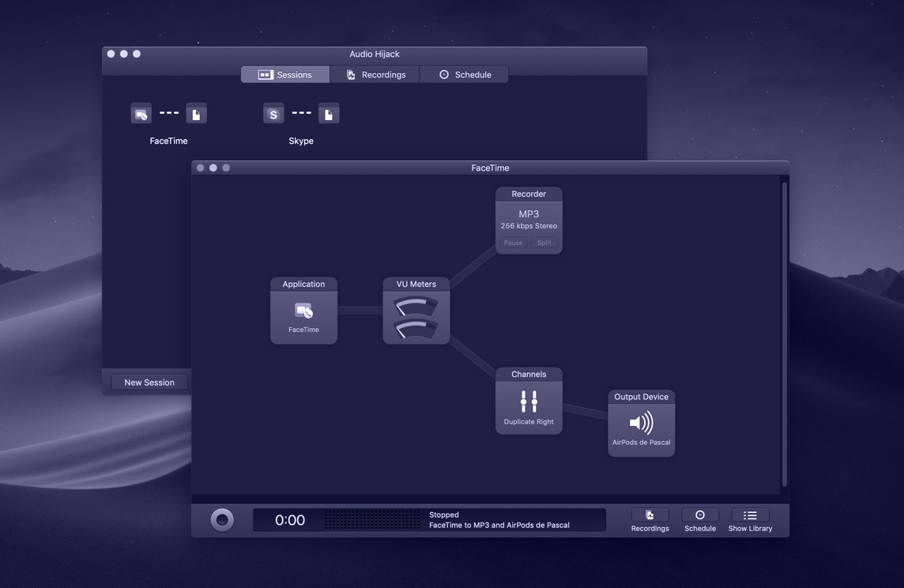Click the FaceTime icon in Application block

coord(303,311)
